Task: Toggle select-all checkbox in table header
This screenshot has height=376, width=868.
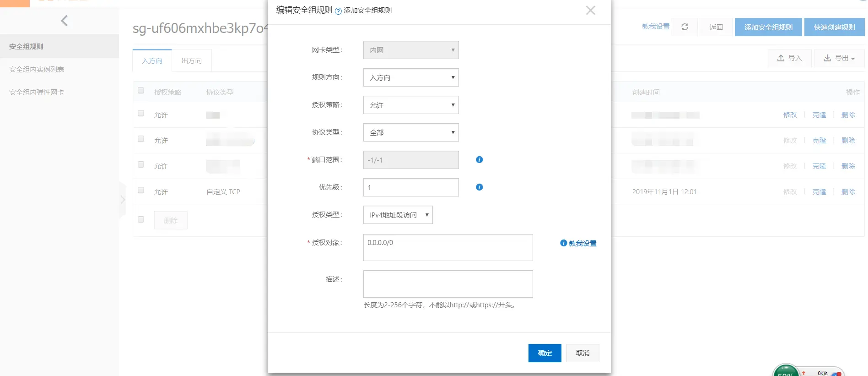Action: 141,90
